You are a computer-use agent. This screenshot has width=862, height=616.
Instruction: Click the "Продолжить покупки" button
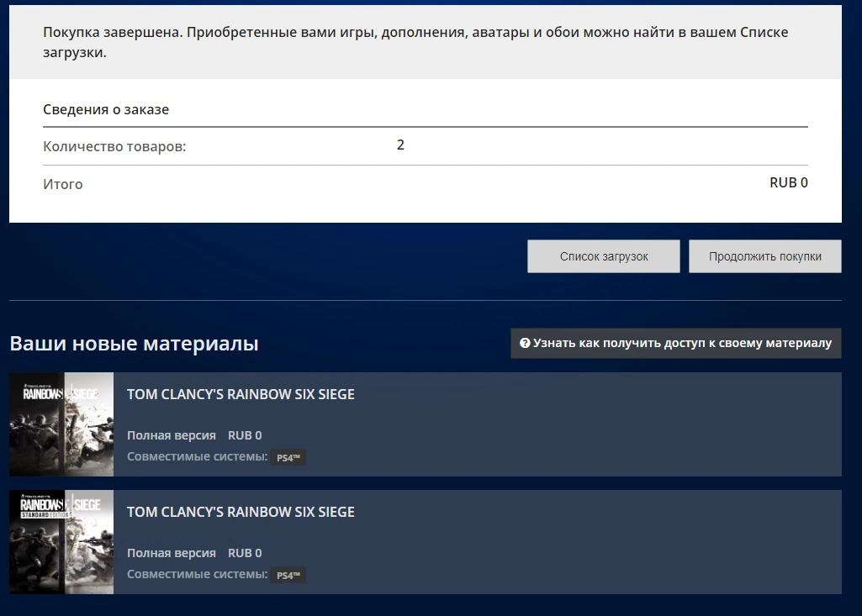click(x=764, y=256)
